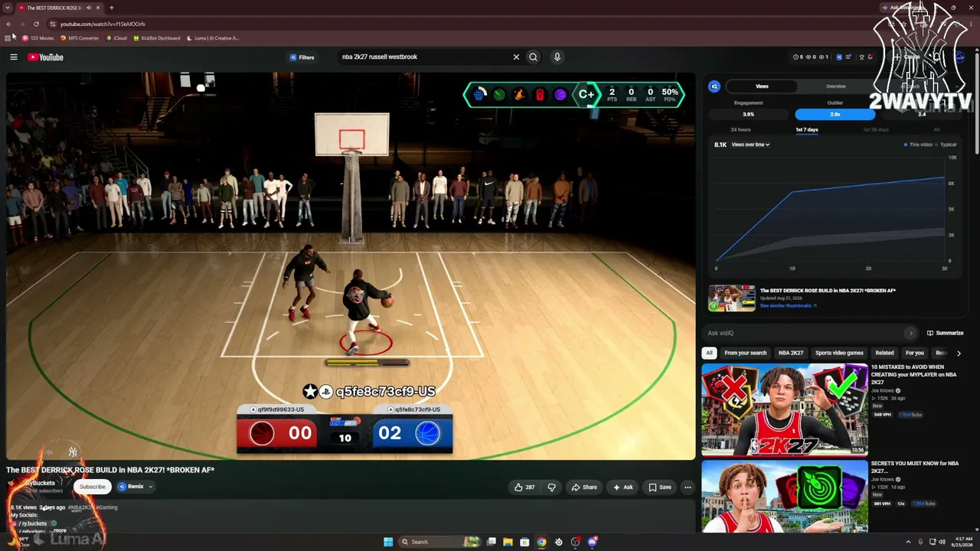Select the Related chip

884,353
